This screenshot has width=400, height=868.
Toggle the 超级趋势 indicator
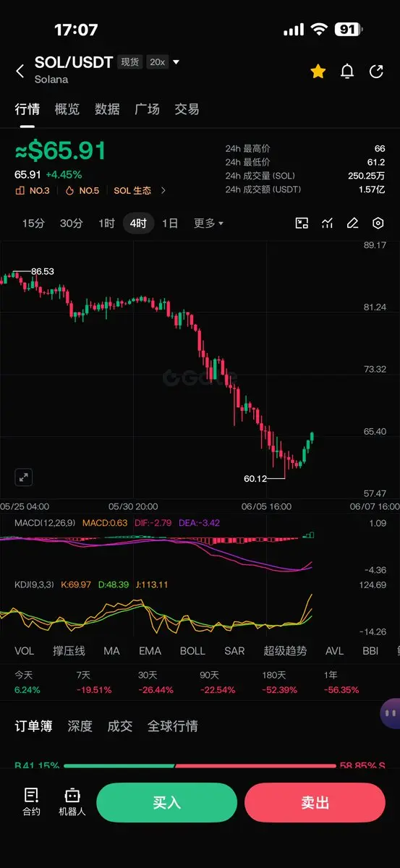point(285,651)
